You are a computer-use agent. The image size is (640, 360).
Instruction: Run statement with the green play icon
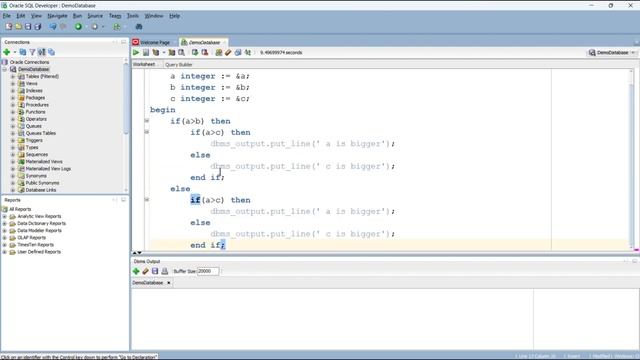pos(136,53)
